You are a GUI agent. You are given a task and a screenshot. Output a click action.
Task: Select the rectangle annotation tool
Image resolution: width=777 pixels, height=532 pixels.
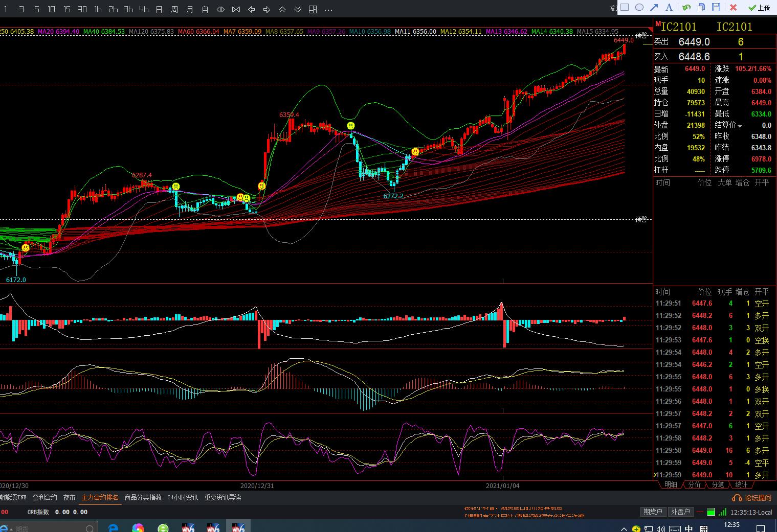point(625,7)
